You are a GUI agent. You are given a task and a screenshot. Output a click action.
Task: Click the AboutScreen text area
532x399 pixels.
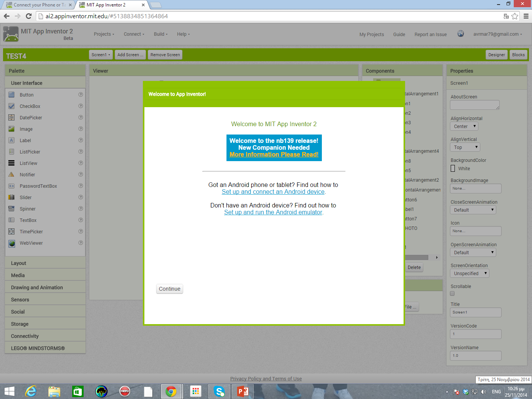coord(475,105)
